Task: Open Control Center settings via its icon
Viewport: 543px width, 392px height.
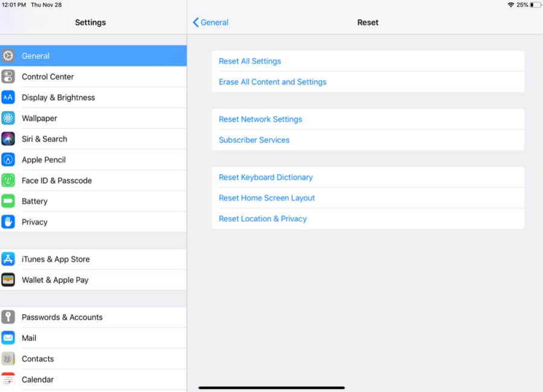Action: [8, 77]
